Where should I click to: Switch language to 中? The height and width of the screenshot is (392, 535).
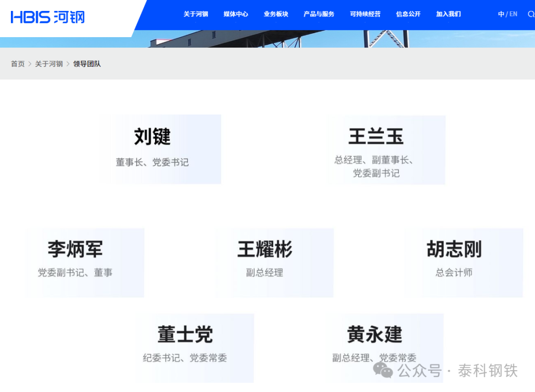point(501,14)
